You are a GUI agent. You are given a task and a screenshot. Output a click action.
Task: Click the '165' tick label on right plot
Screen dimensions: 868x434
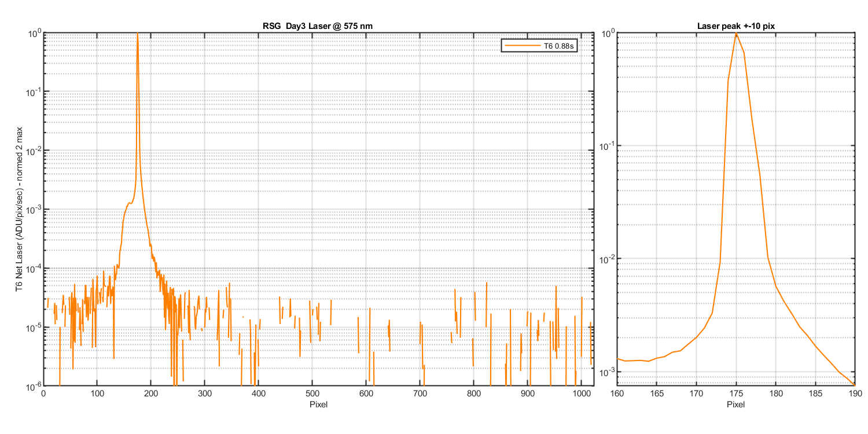coord(657,393)
